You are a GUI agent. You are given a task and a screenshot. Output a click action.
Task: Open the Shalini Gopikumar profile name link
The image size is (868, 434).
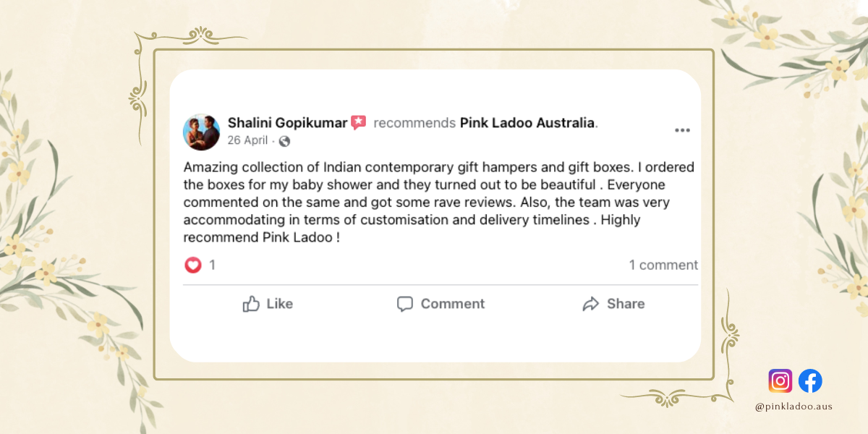(287, 123)
